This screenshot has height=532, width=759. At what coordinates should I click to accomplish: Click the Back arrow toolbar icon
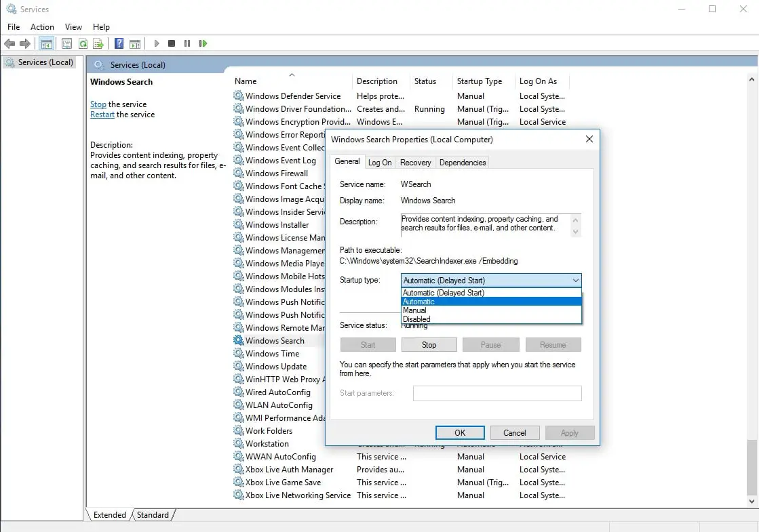(x=9, y=43)
